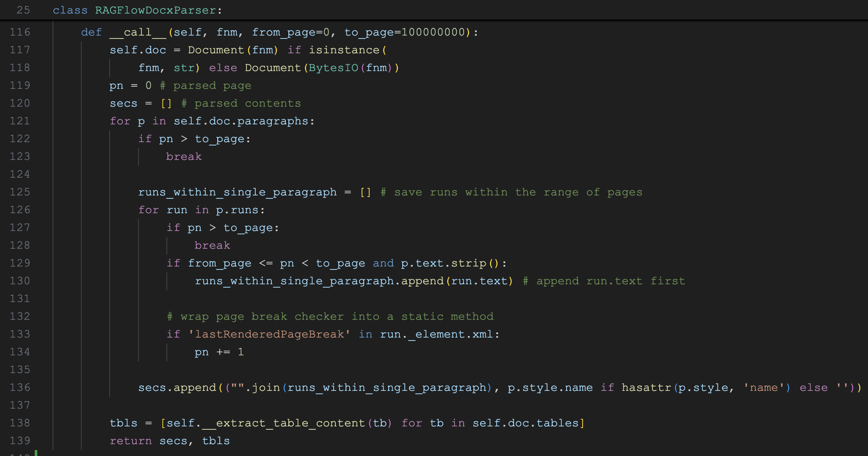Click line number 125 in the gutter
The image size is (868, 456).
point(20,192)
